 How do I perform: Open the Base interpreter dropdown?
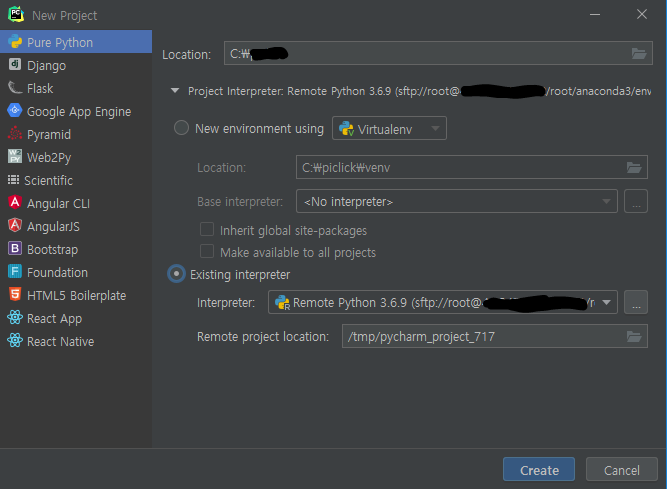(457, 201)
